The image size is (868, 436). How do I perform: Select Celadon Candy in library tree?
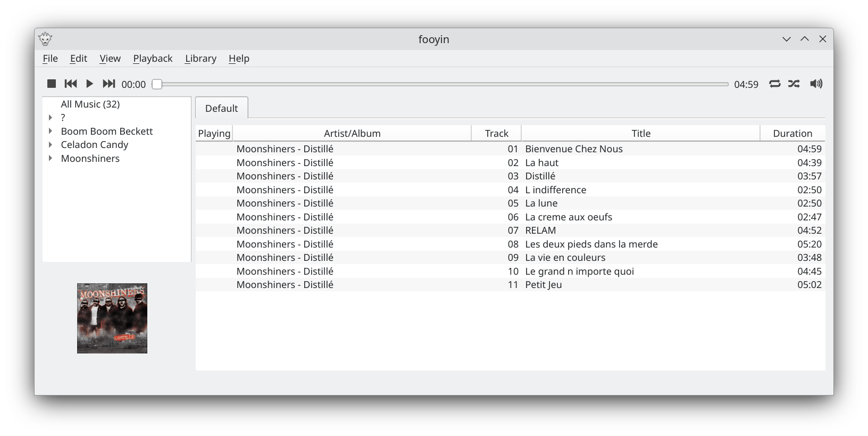(x=95, y=145)
